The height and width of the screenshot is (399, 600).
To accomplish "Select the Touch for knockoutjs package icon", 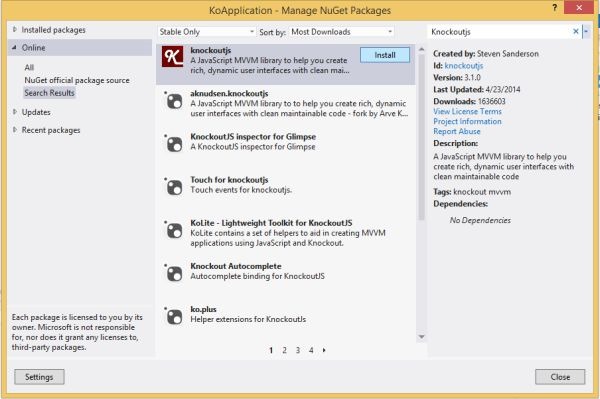I will point(173,188).
